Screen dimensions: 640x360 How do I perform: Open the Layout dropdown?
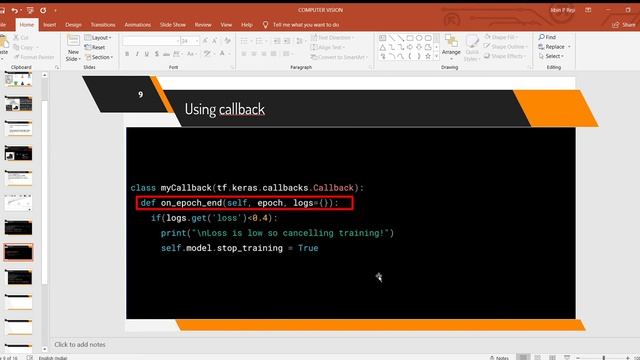point(98,38)
